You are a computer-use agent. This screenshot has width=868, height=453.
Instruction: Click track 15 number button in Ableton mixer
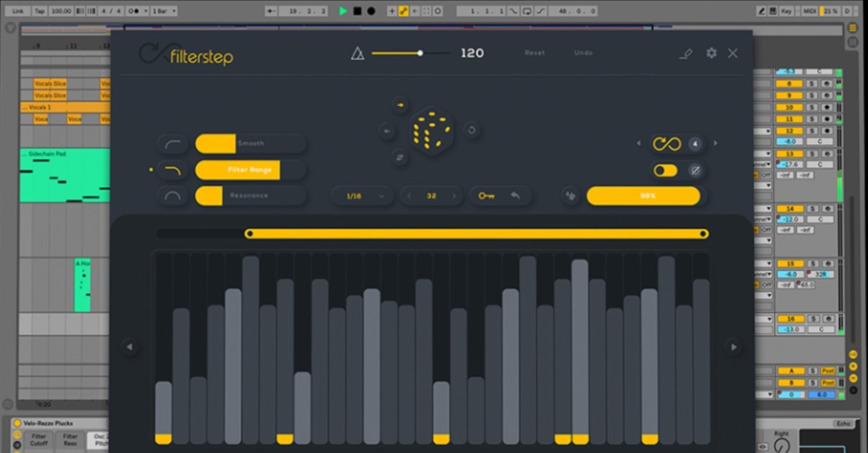click(x=790, y=264)
